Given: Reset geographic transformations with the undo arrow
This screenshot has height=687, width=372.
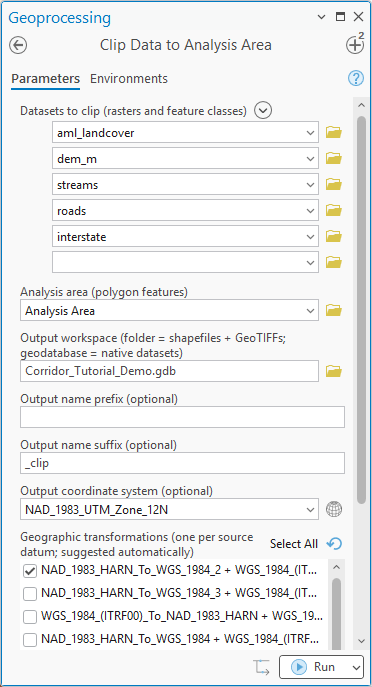Looking at the screenshot, I should pos(334,544).
